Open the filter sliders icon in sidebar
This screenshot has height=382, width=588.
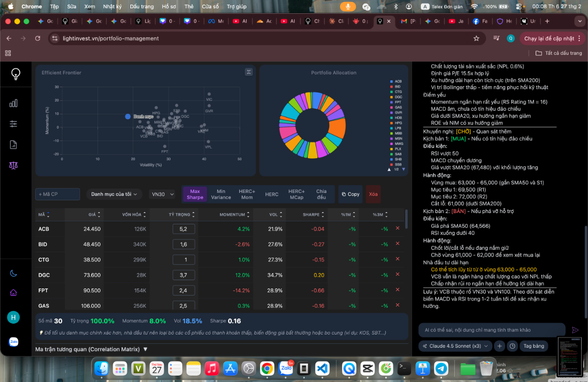tap(13, 124)
